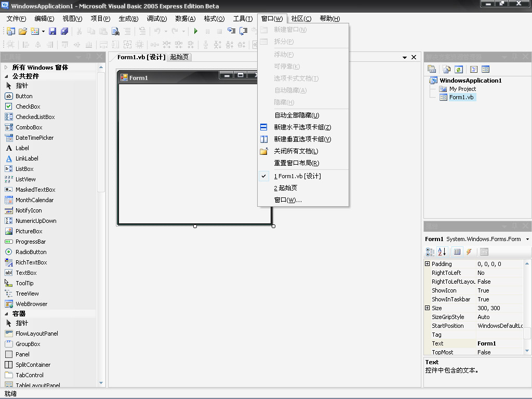The image size is (532, 399).
Task: Sort properties alphabetically with A-Z icon
Action: (x=442, y=252)
